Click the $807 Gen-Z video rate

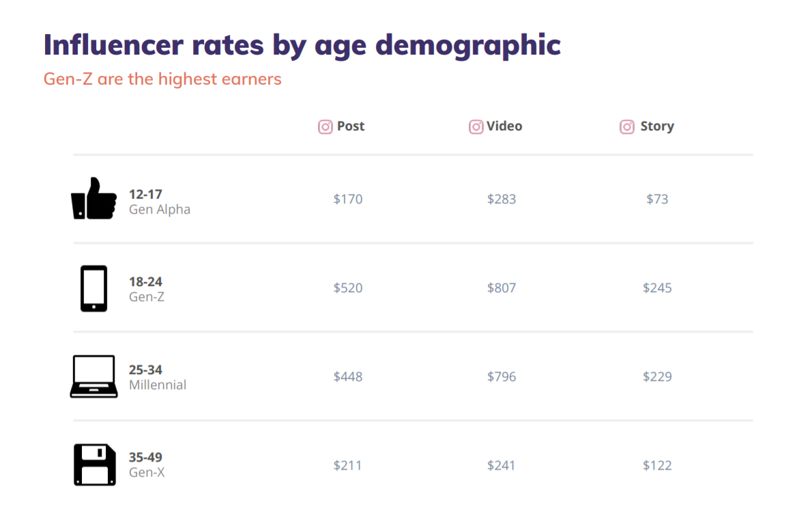(x=502, y=288)
